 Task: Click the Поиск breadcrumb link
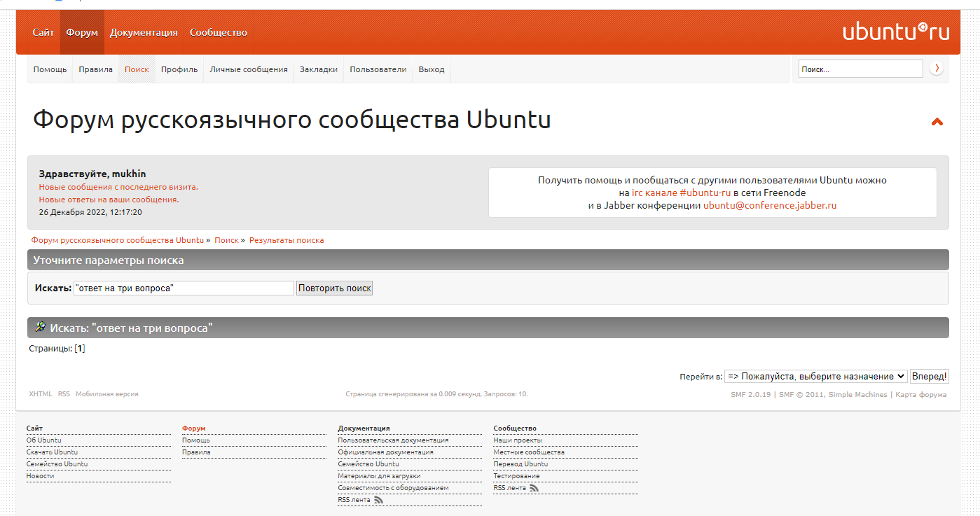coord(227,240)
